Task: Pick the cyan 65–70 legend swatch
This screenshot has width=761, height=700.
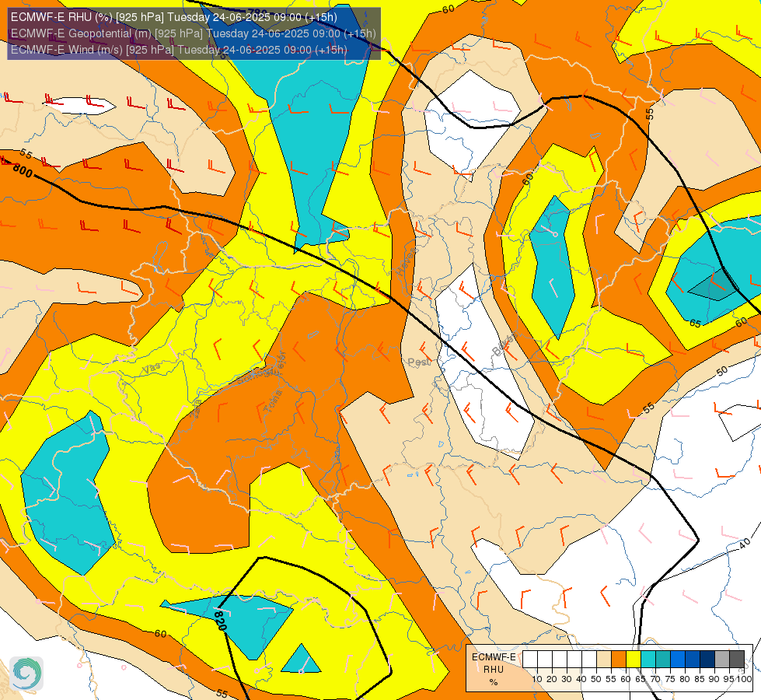Action: tap(648, 660)
